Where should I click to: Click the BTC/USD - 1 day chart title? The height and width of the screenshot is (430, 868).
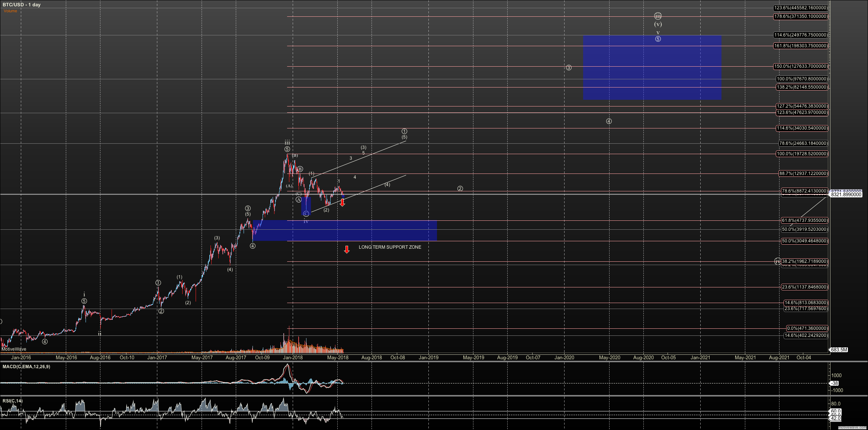(22, 4)
